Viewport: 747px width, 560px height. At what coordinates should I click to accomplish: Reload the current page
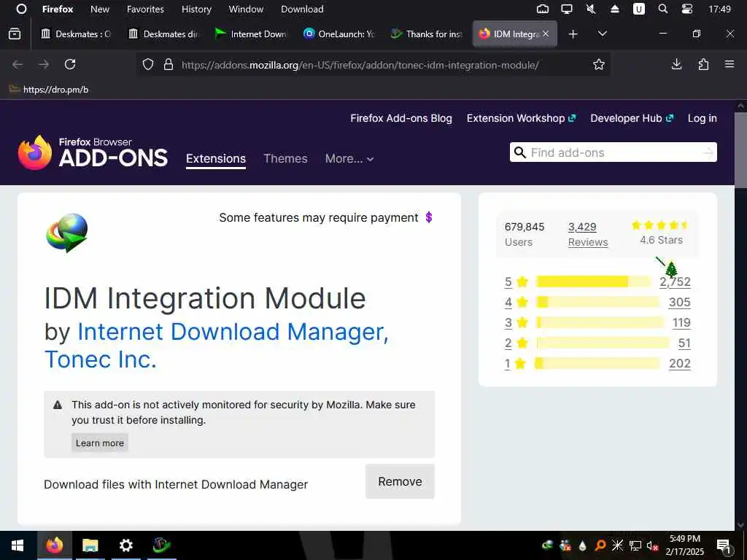[70, 64]
